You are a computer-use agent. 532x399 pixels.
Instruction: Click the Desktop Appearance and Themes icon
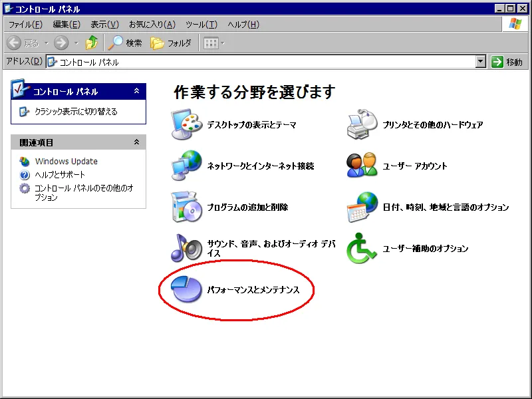coord(186,125)
